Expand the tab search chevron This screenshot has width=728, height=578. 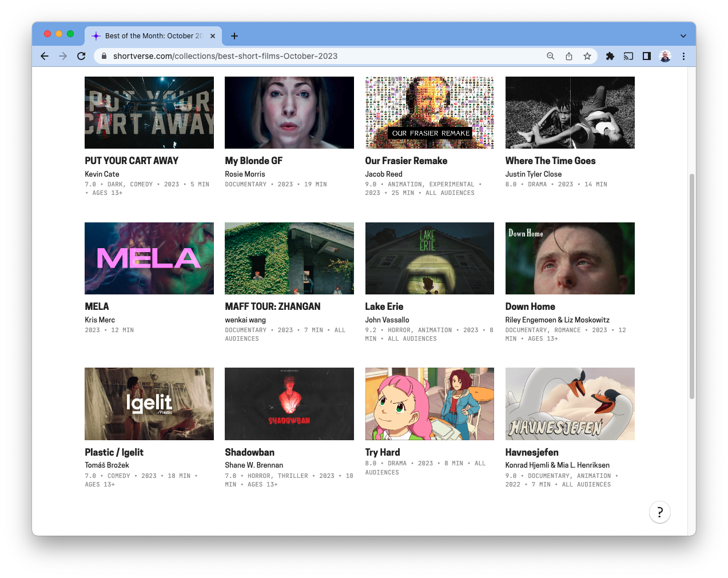click(x=683, y=36)
